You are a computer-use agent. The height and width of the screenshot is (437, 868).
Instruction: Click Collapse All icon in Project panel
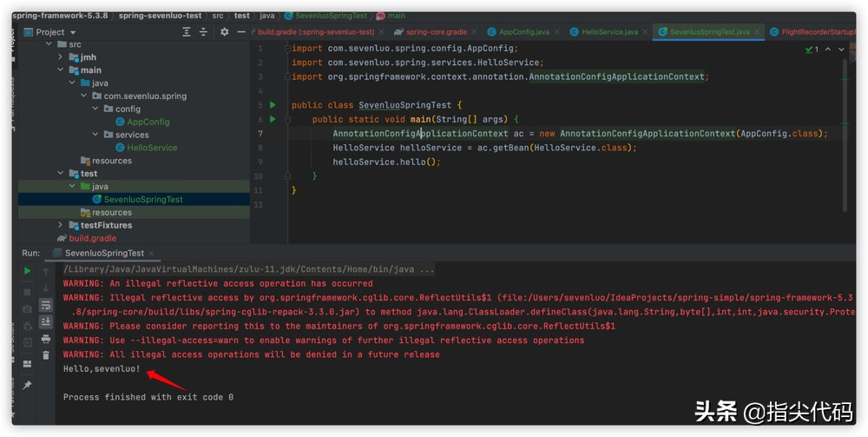pos(203,32)
